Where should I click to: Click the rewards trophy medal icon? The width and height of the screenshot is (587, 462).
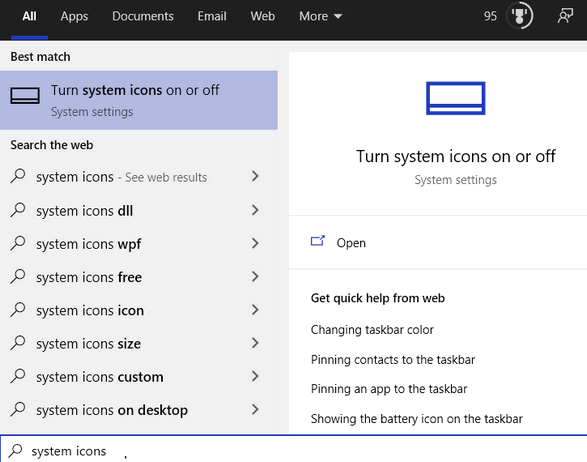click(519, 16)
